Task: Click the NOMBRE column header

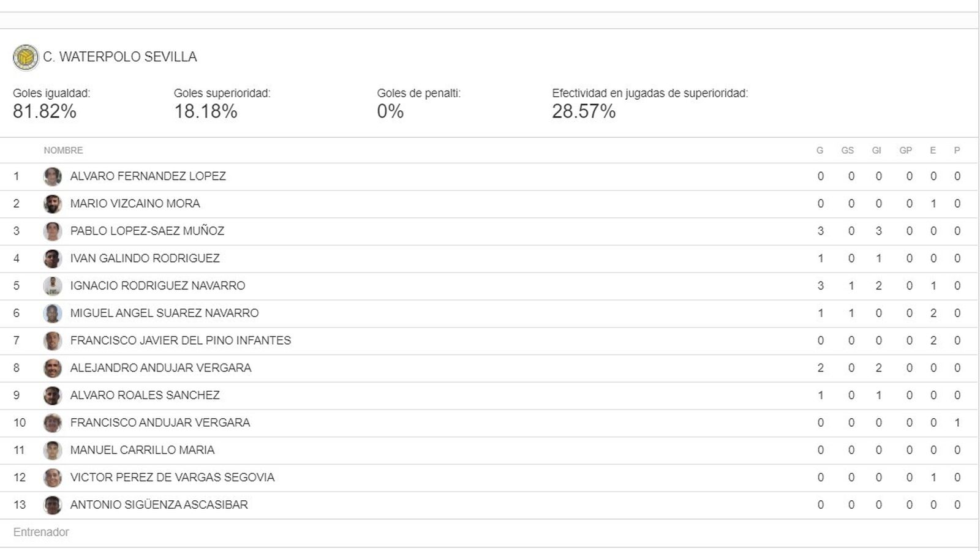Action: point(63,151)
